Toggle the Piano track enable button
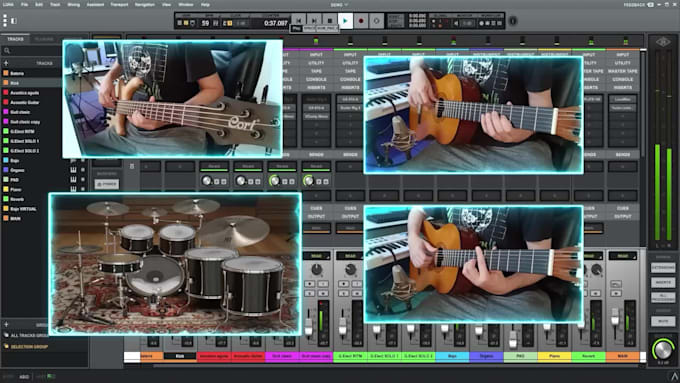This screenshot has height=383, width=680. pyautogui.click(x=83, y=189)
